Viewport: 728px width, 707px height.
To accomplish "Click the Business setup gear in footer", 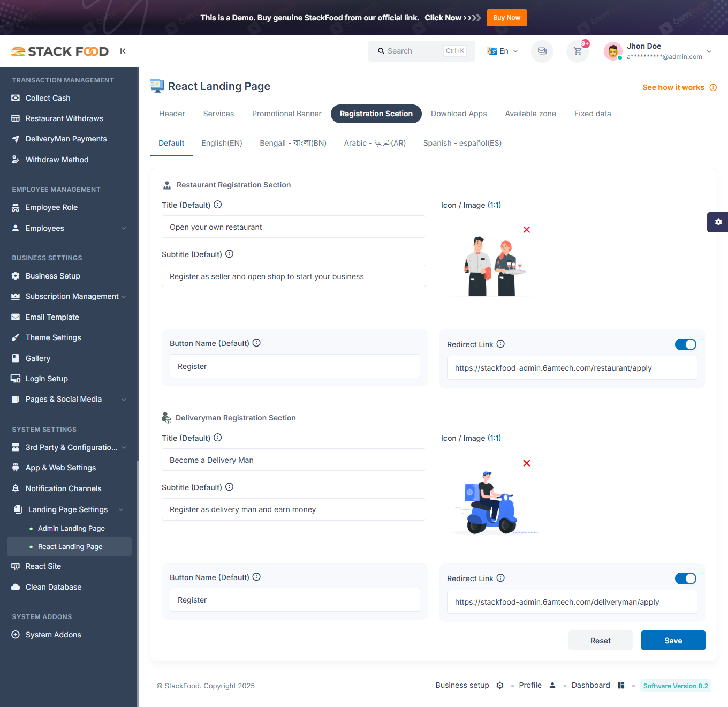I will pos(500,686).
